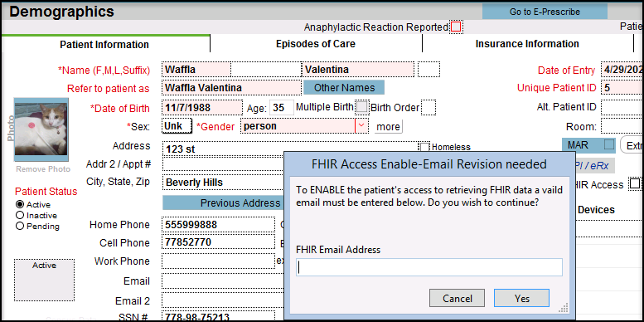The height and width of the screenshot is (322, 644).
Task: Edit the last name field Valentina
Action: coord(359,70)
